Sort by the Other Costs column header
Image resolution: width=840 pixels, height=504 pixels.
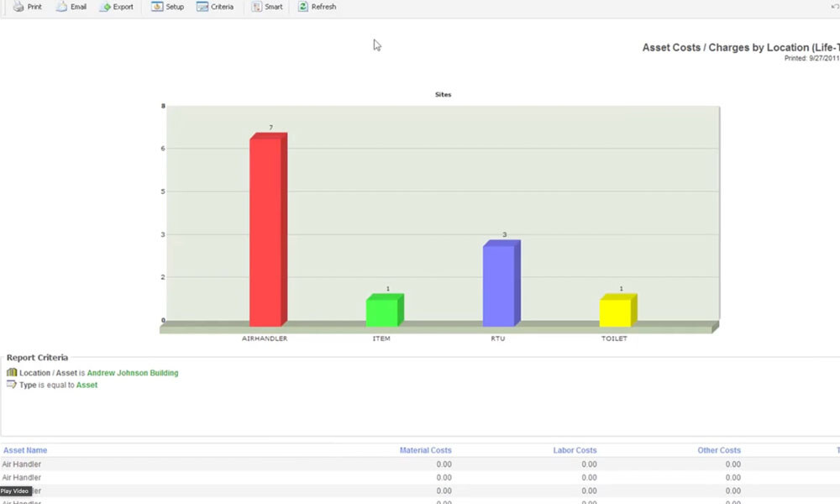719,450
